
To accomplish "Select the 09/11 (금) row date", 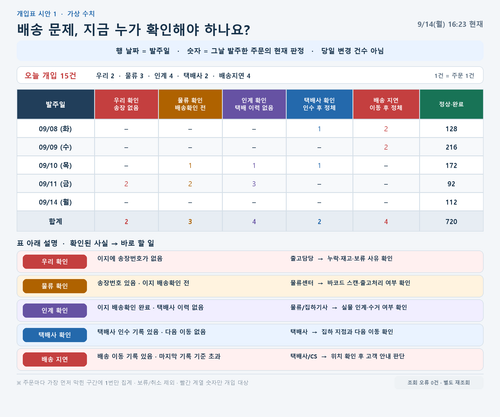I will coord(55,184).
